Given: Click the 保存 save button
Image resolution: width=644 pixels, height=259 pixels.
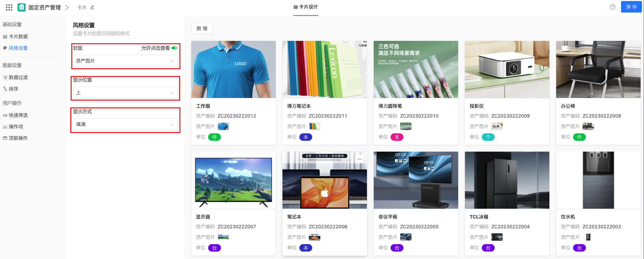Looking at the screenshot, I should (x=631, y=7).
